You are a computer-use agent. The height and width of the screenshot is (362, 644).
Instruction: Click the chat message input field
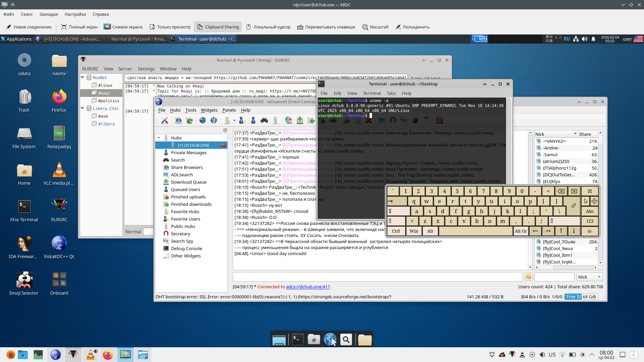[x=377, y=277]
